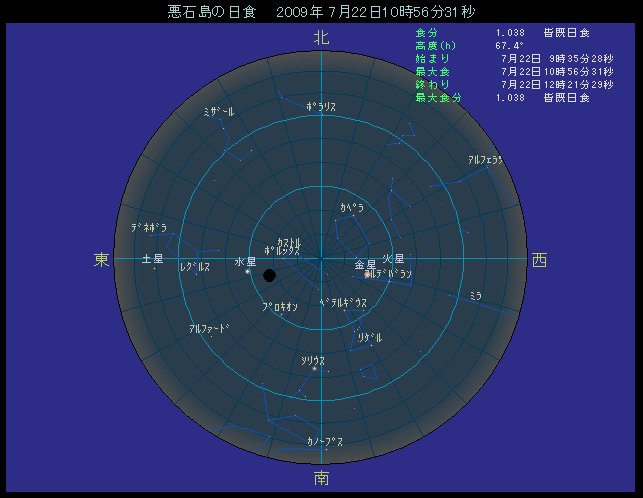Image resolution: width=643 pixels, height=498 pixels.
Task: Click the Mars (火星) label
Action: (393, 259)
